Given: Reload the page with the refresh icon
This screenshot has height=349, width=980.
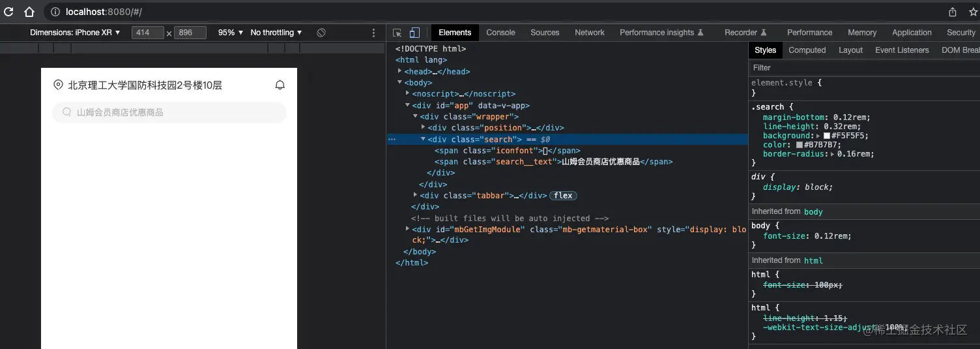Looking at the screenshot, I should 9,12.
